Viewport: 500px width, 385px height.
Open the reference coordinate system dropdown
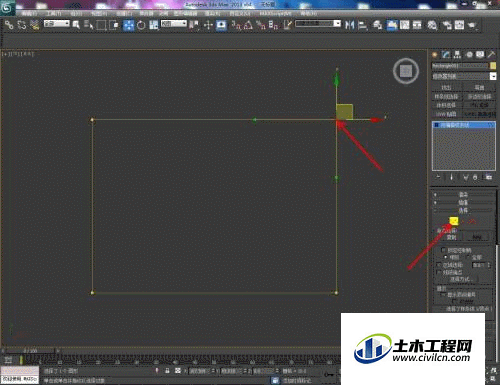coord(174,24)
